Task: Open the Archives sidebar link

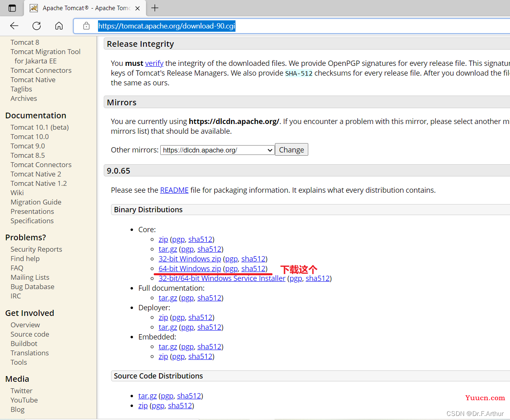Action: pyautogui.click(x=24, y=98)
